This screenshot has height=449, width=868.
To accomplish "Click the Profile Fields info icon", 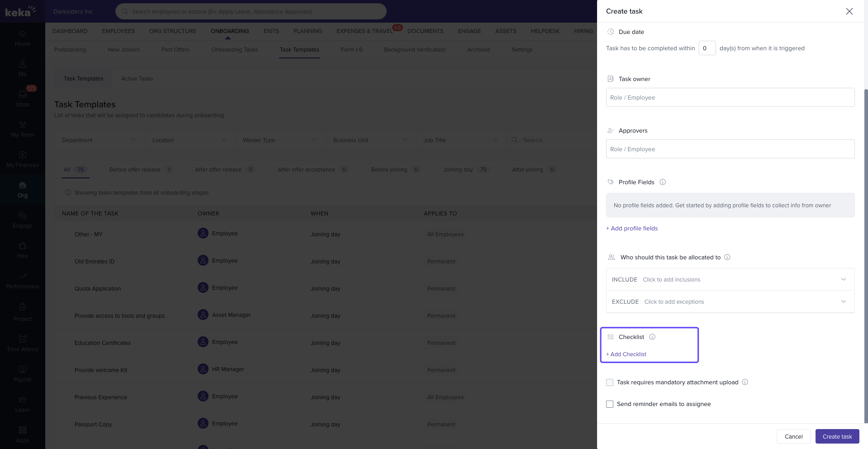I will (x=662, y=182).
